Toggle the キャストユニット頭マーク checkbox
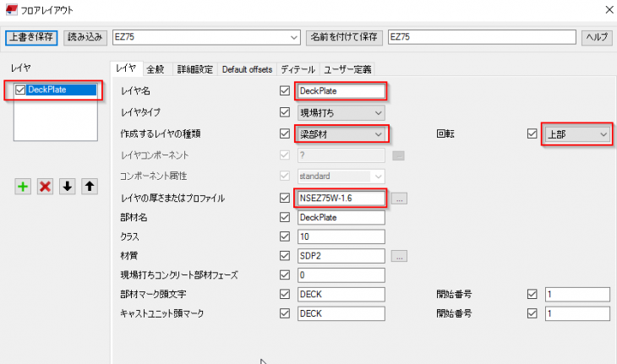The width and height of the screenshot is (617, 364). click(285, 313)
